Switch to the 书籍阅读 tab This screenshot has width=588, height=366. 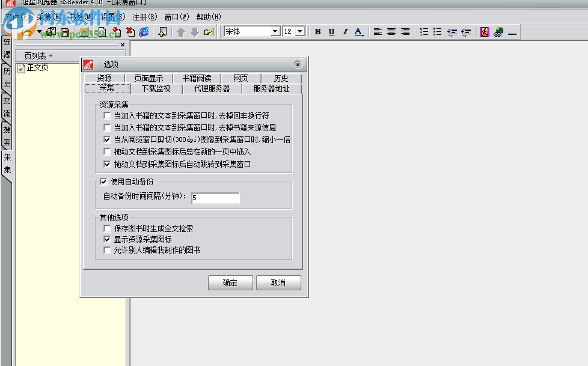click(x=197, y=78)
